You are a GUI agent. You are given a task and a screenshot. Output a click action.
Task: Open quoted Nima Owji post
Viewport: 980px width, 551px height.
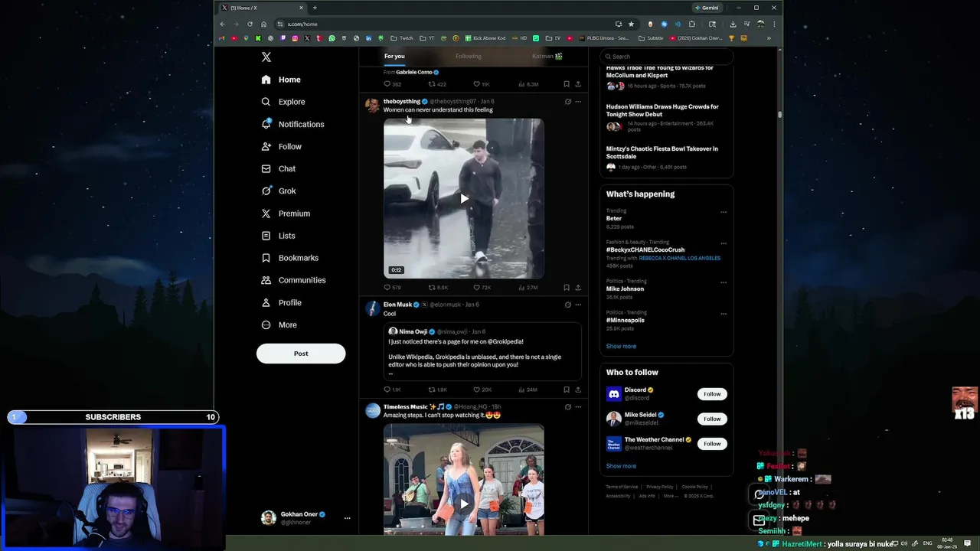[x=483, y=350]
